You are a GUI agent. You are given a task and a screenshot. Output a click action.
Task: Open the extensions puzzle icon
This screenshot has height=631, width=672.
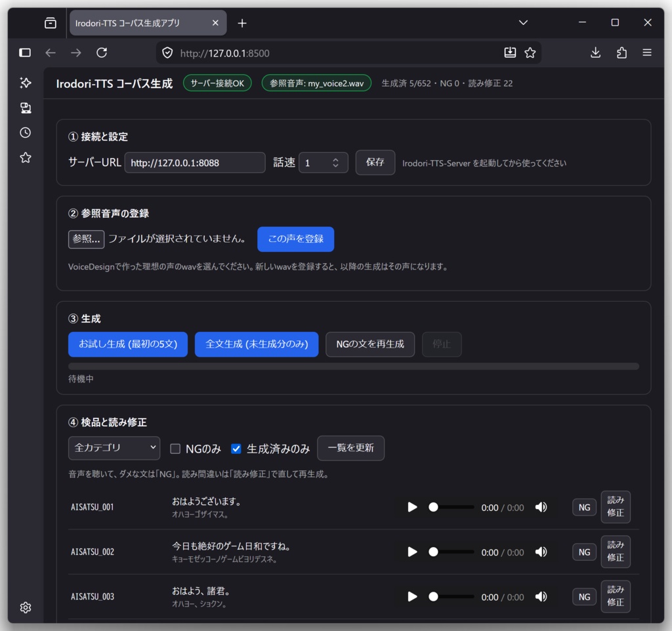tap(621, 52)
